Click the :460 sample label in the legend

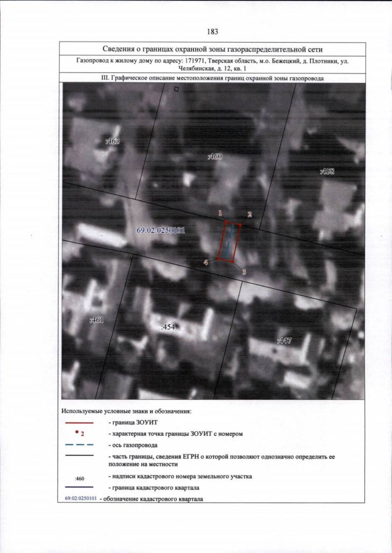(79, 479)
